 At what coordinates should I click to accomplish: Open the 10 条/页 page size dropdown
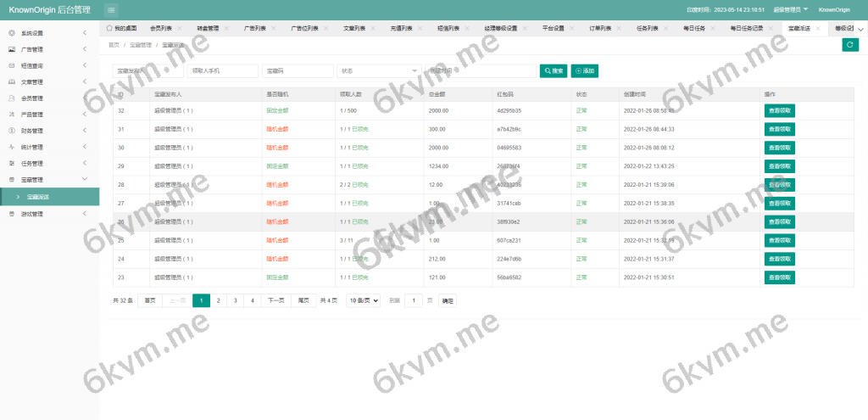point(363,300)
